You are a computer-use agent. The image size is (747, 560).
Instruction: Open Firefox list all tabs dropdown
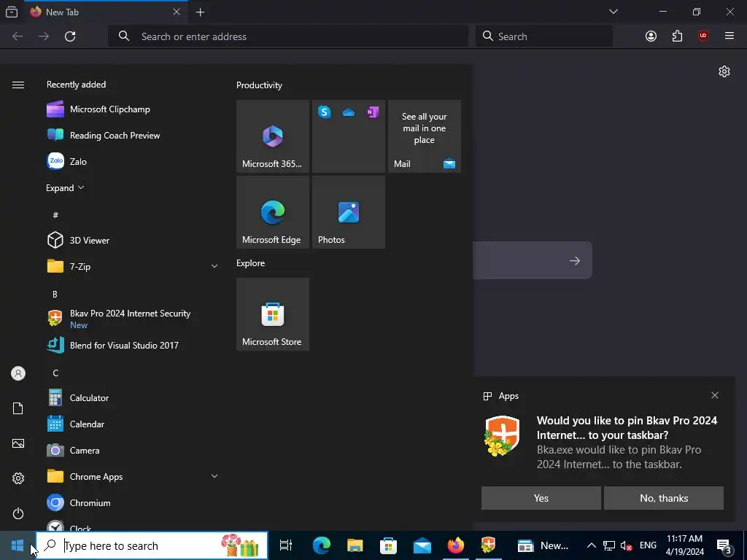[614, 12]
